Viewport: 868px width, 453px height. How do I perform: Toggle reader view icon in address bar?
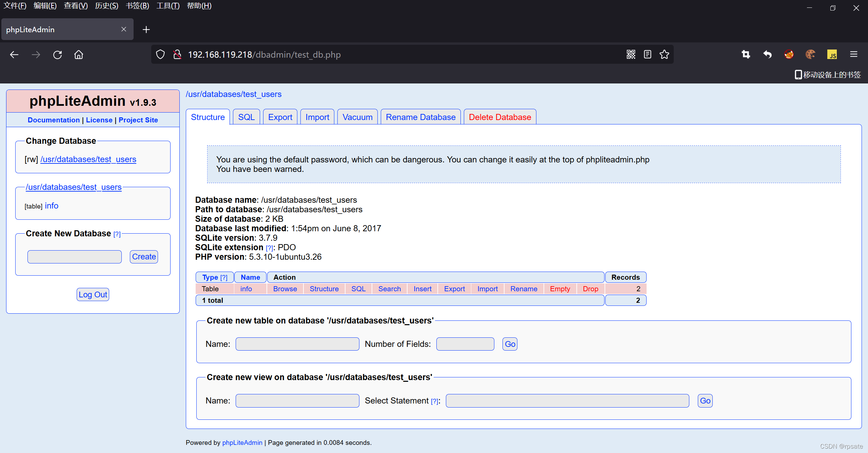[x=647, y=54]
